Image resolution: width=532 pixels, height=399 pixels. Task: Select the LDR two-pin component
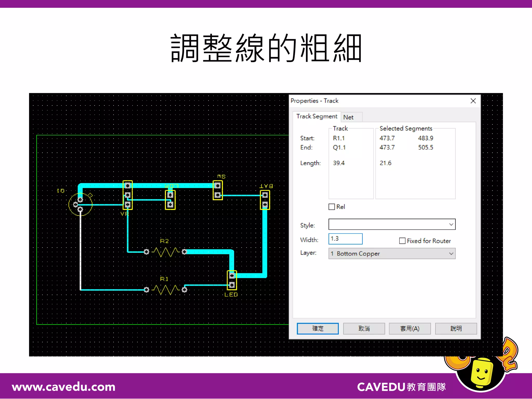pos(170,200)
